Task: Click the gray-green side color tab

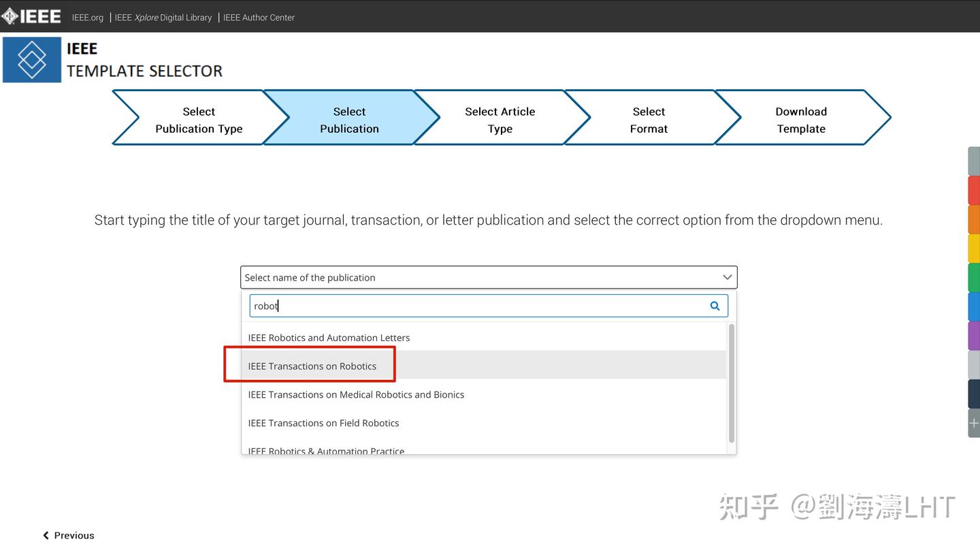Action: [975, 161]
